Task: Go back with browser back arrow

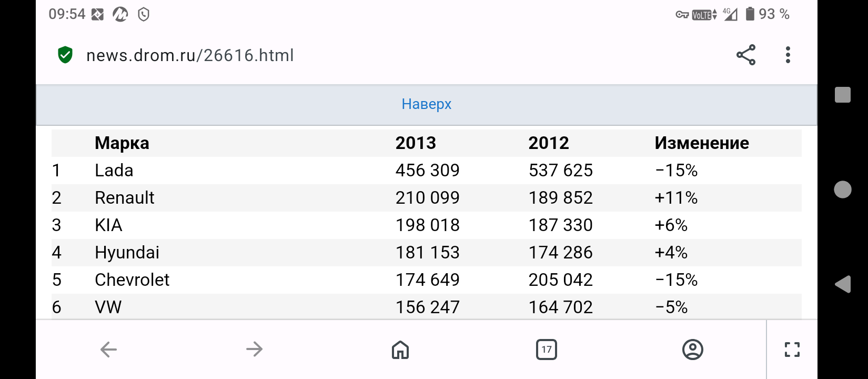Action: (108, 349)
